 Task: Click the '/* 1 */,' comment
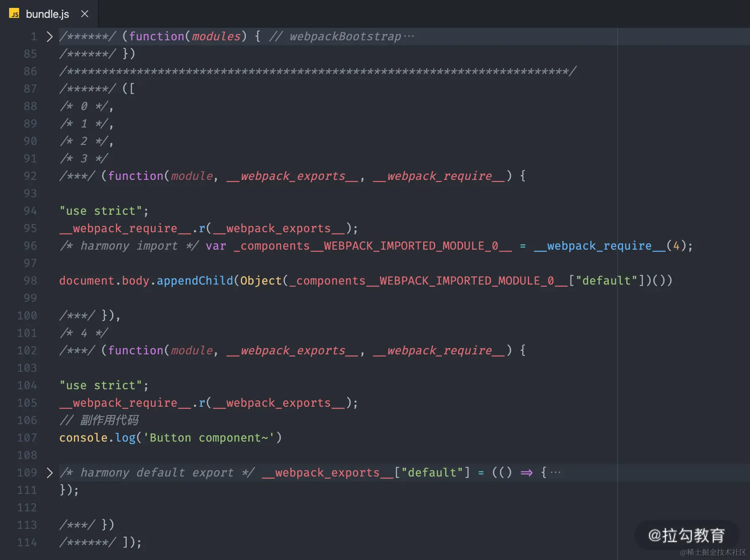86,124
